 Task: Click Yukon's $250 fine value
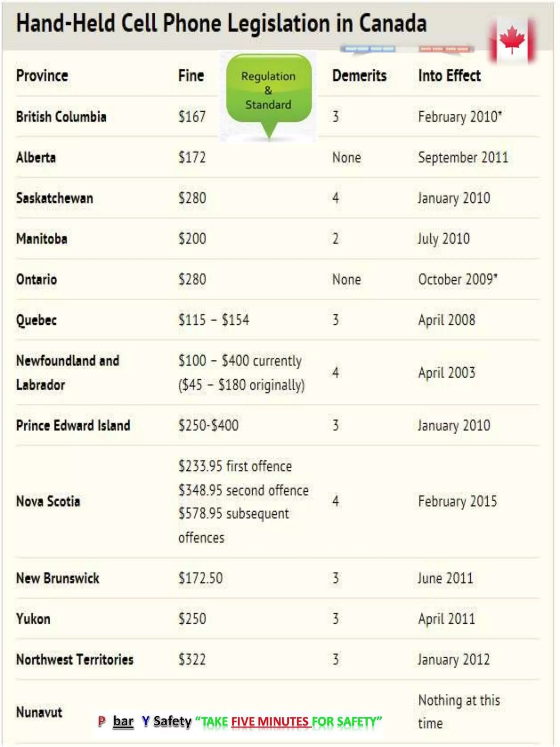click(x=192, y=619)
